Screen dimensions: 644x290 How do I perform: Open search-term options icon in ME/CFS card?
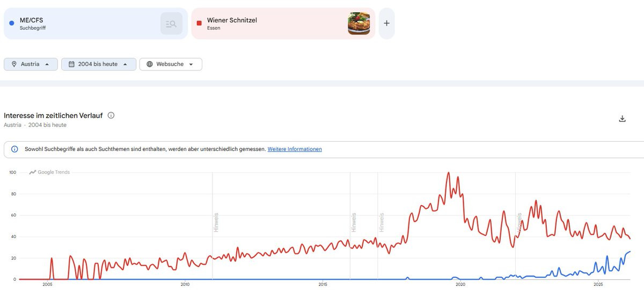[171, 24]
